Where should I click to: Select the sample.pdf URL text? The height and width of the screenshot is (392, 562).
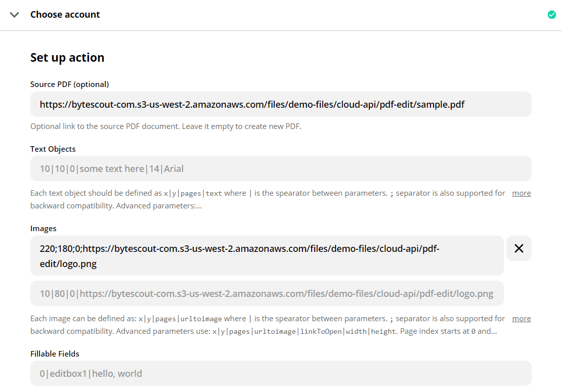point(251,104)
